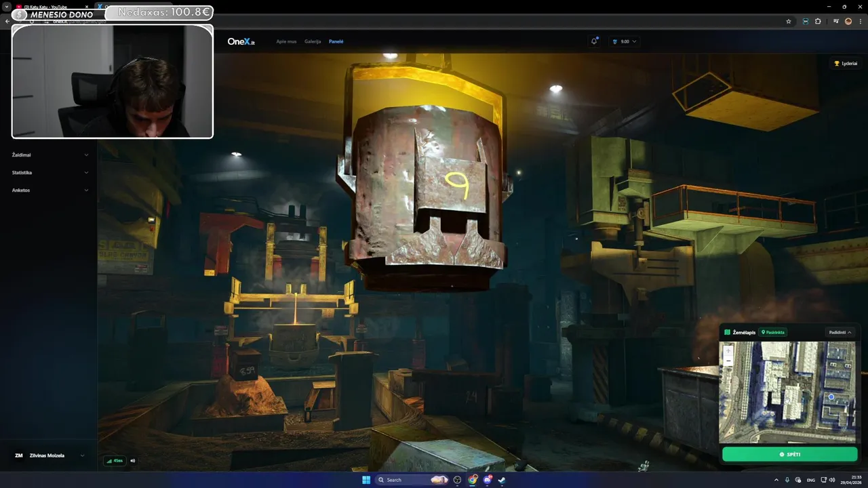The height and width of the screenshot is (488, 868).
Task: Bookmark the page with star icon
Action: coord(789,21)
